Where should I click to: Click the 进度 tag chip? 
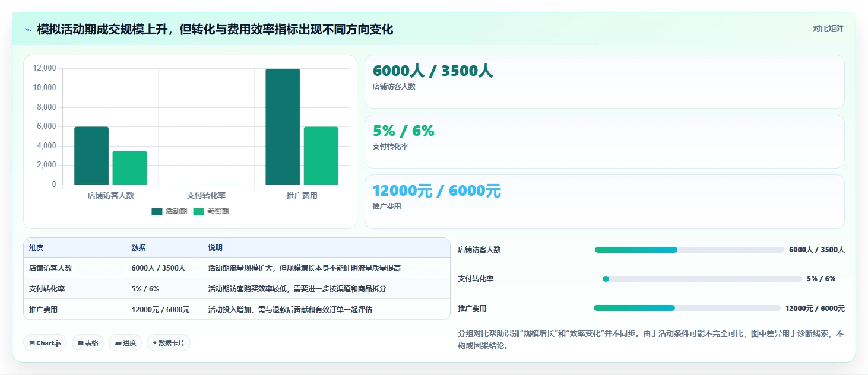(125, 343)
